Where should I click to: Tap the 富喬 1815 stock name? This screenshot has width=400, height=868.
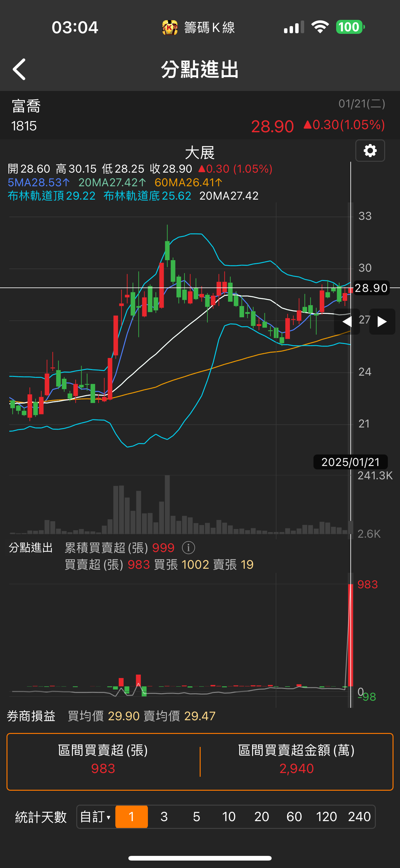point(26,115)
